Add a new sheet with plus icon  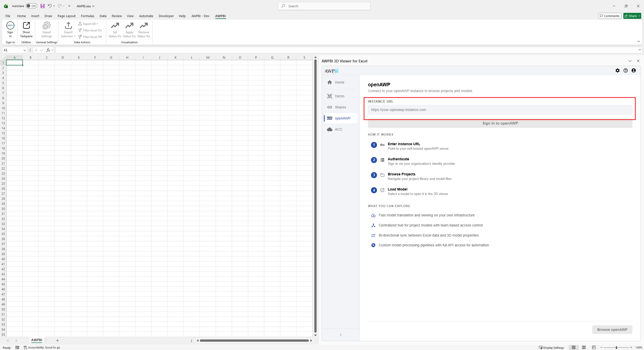click(x=57, y=340)
